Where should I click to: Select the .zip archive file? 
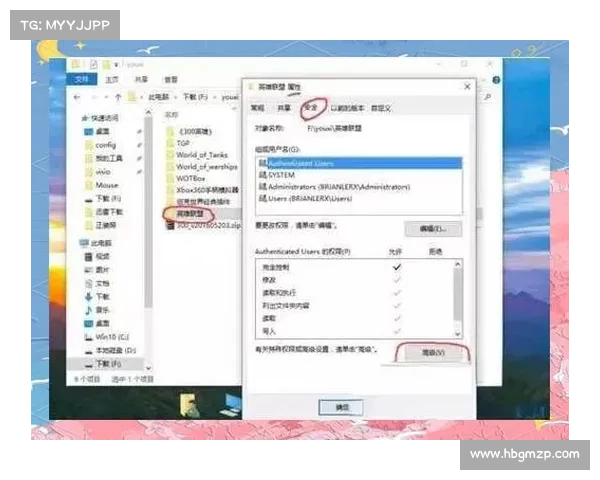pos(205,225)
